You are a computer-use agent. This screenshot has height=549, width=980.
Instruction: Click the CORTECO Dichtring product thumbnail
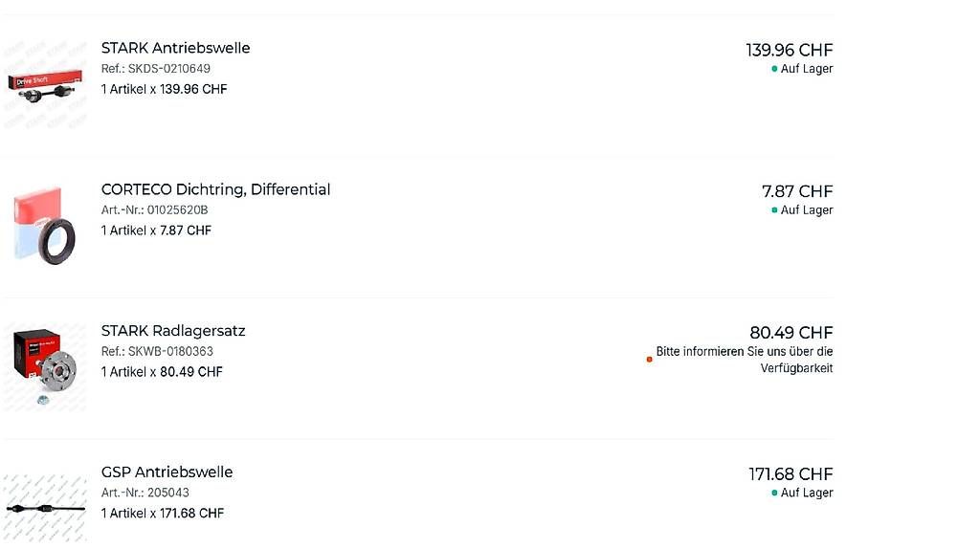(44, 226)
